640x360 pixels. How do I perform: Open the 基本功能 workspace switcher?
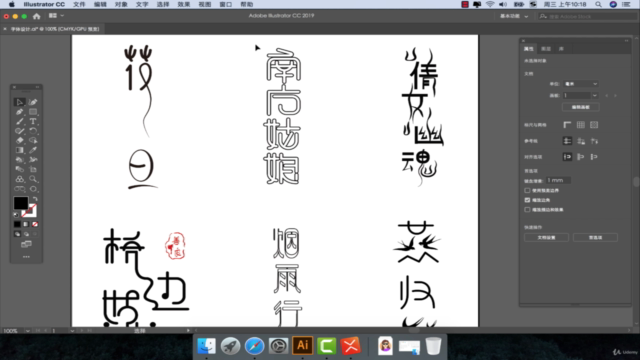514,16
